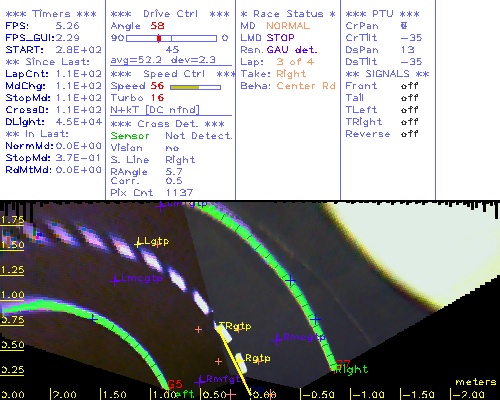Click the Rmcgtp blue cross marker

pyautogui.click(x=277, y=339)
